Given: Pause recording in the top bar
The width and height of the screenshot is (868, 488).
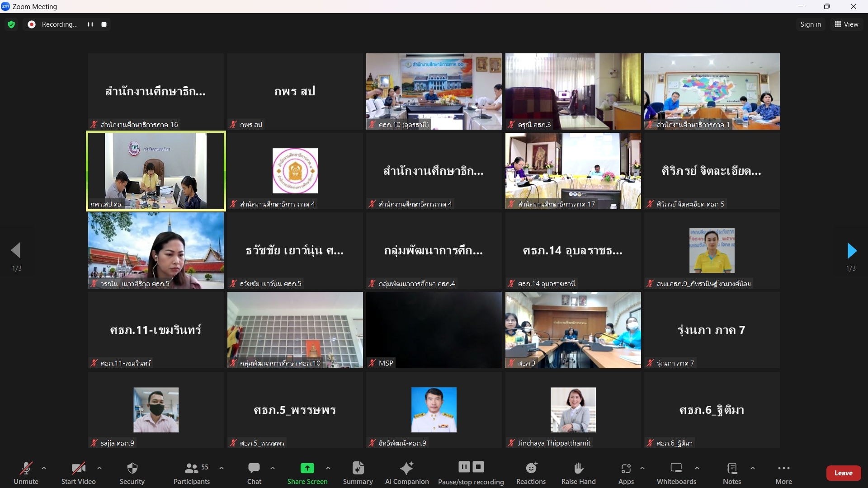Looking at the screenshot, I should click(90, 24).
